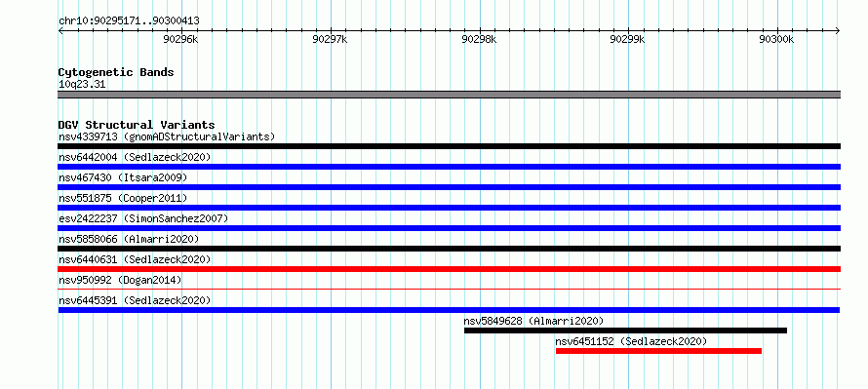The image size is (868, 389).
Task: Click the 90297k ruler label
Action: click(330, 39)
